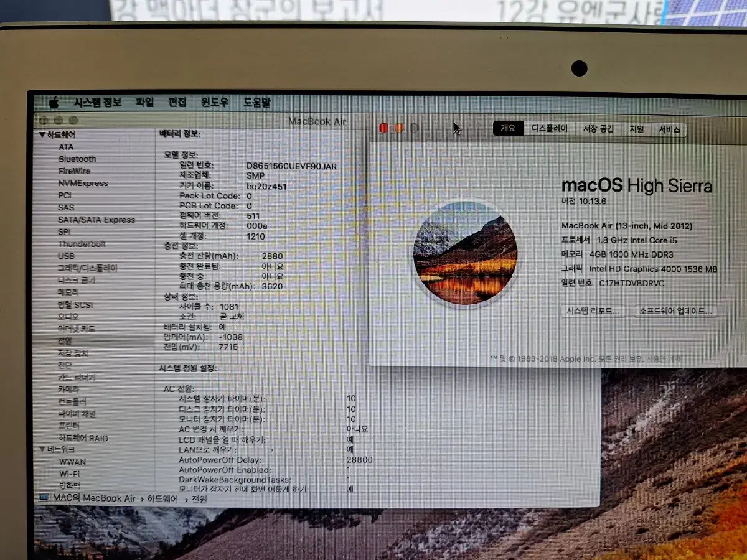The height and width of the screenshot is (560, 747).
Task: Select 파이버 채널 in the sidebar
Action: click(77, 414)
